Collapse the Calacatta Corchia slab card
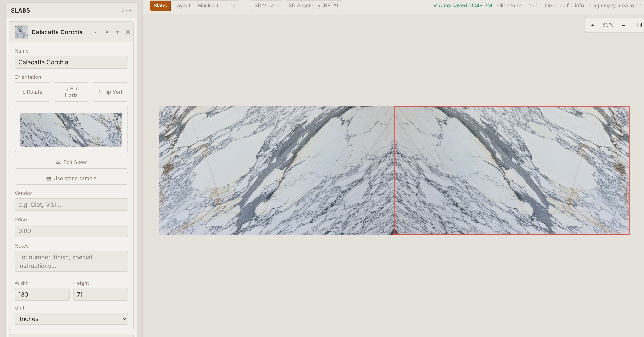The width and height of the screenshot is (644, 337). point(96,32)
